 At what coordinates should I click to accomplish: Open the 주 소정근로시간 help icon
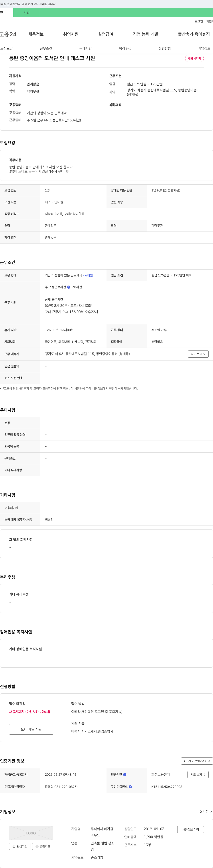[69, 287]
